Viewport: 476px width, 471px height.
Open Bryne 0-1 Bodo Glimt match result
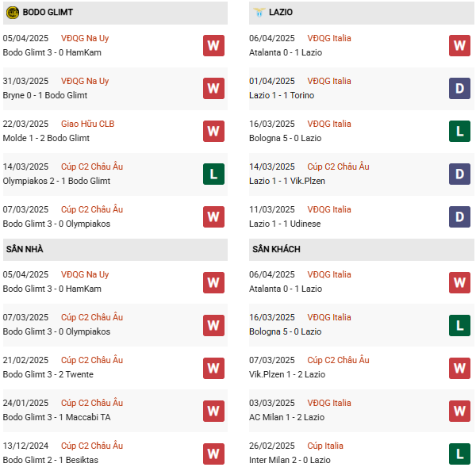[45, 95]
